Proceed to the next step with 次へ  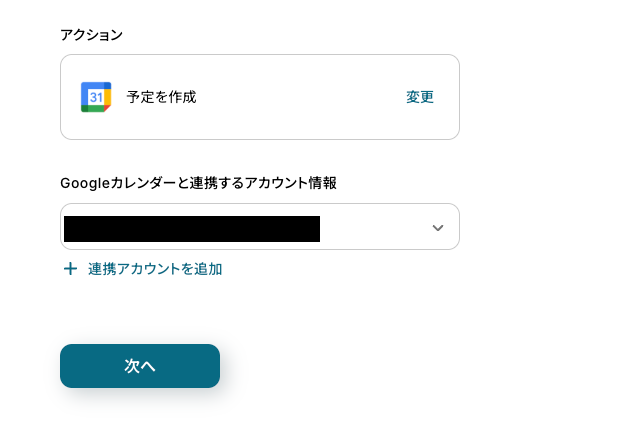[x=140, y=366]
